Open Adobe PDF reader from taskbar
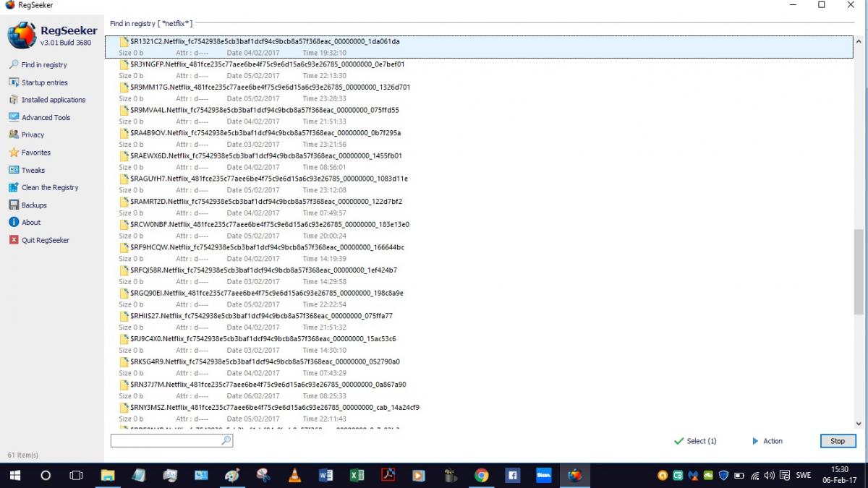Image resolution: width=868 pixels, height=488 pixels. pyautogui.click(x=388, y=476)
